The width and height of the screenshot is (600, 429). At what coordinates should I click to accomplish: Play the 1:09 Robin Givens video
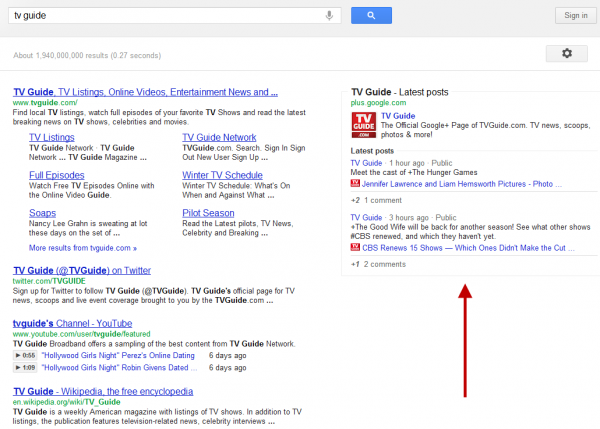point(25,368)
